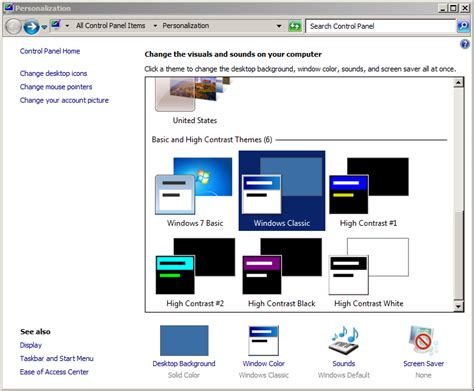Click the Forward navigation arrow
The image size is (474, 391).
tap(31, 27)
